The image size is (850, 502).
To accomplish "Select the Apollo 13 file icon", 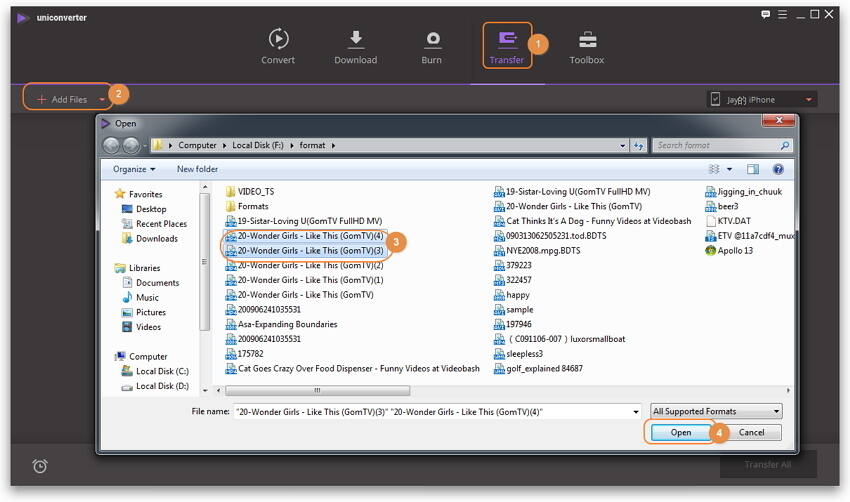I will 711,250.
